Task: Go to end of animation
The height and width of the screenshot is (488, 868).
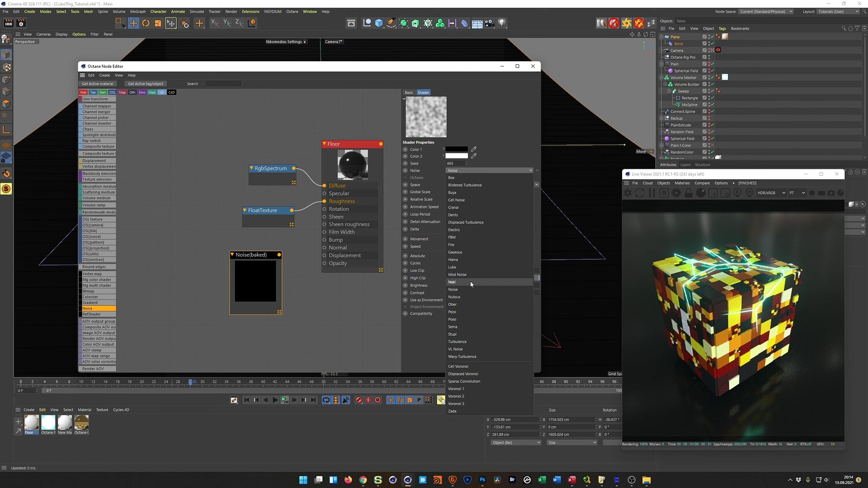Action: point(314,400)
